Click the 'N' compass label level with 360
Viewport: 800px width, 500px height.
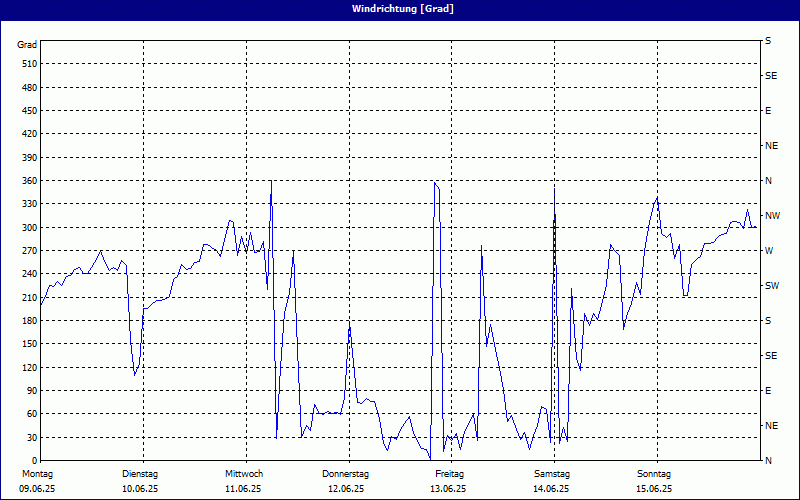[x=768, y=181]
